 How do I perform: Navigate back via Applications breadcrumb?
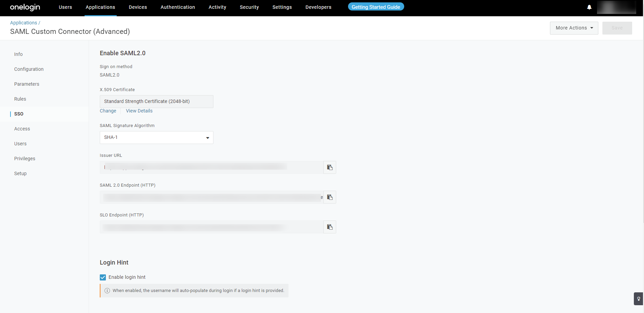(x=23, y=23)
